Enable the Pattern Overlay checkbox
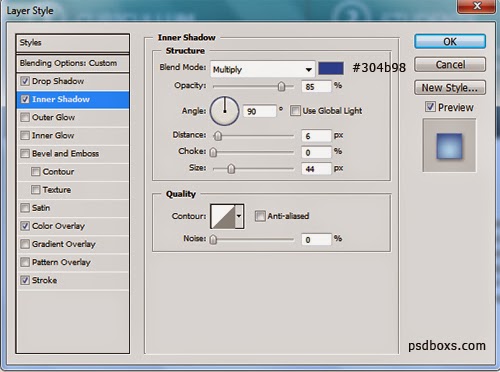500x372 pixels. [25, 262]
